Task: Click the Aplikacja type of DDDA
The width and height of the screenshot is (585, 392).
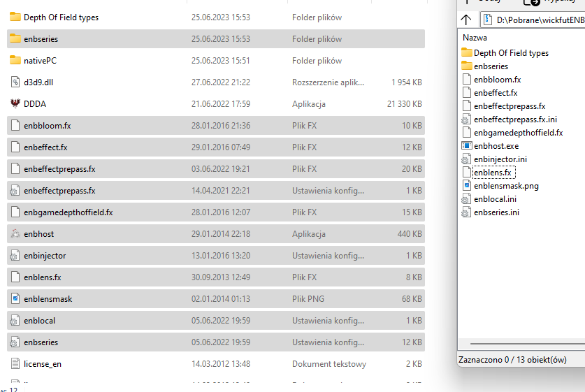Action: point(309,103)
